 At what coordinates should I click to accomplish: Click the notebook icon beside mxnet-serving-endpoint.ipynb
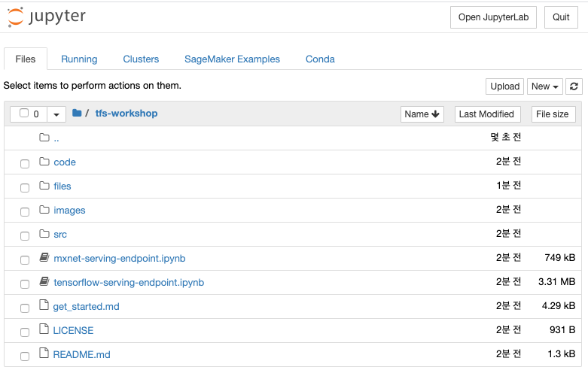click(x=44, y=257)
